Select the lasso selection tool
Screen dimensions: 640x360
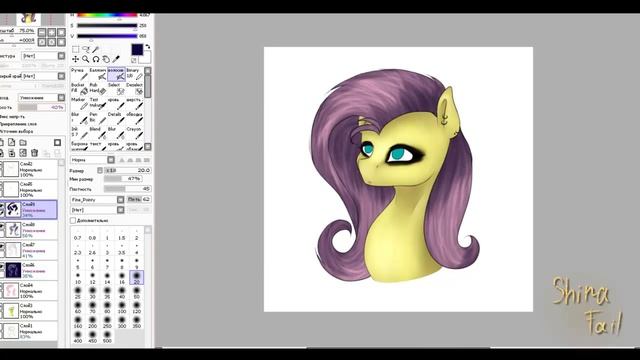(86, 49)
